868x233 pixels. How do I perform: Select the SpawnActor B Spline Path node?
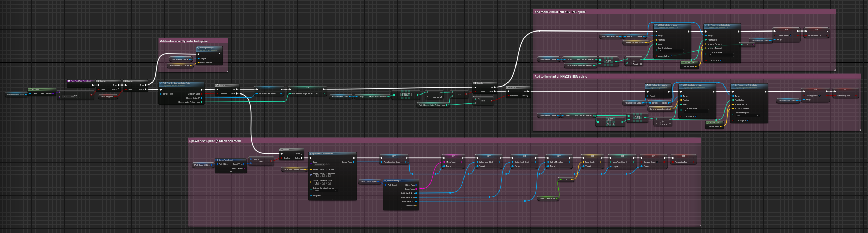point(332,154)
